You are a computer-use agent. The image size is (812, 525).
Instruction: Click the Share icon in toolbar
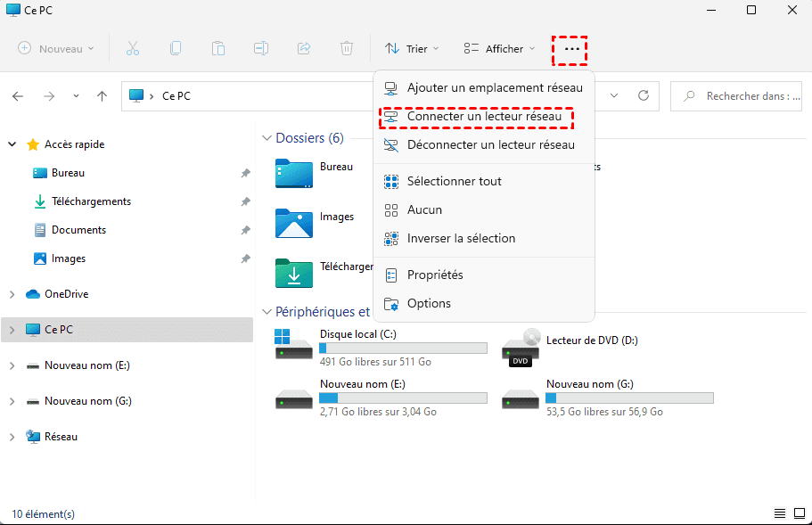304,48
